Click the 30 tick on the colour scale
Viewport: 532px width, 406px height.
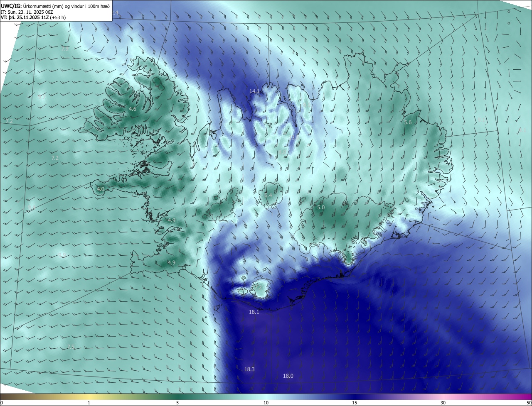(443, 403)
